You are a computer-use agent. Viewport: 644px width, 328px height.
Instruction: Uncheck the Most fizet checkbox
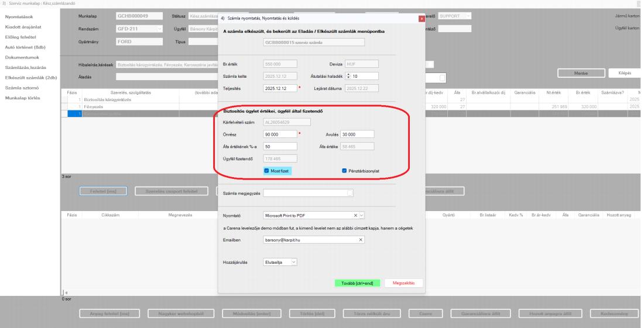[x=266, y=171]
